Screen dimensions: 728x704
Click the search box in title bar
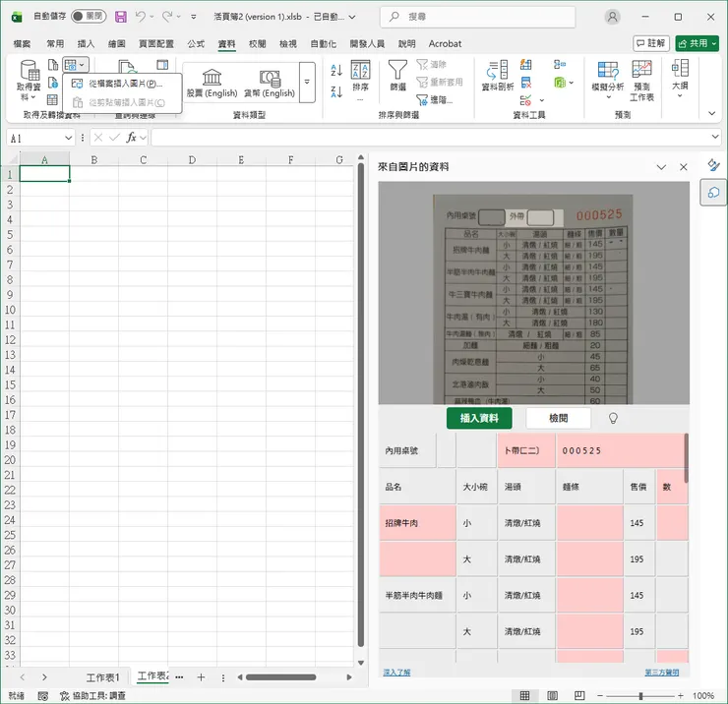(478, 17)
